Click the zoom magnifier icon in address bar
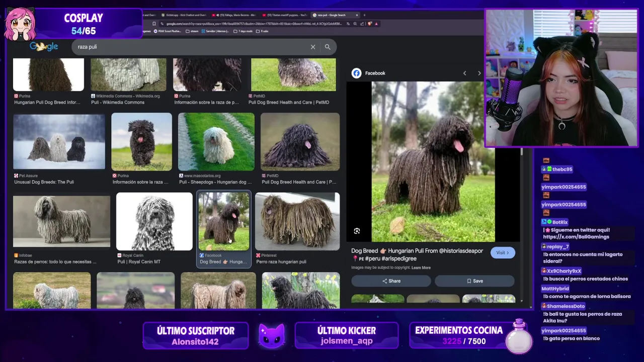644x362 pixels. [355, 24]
